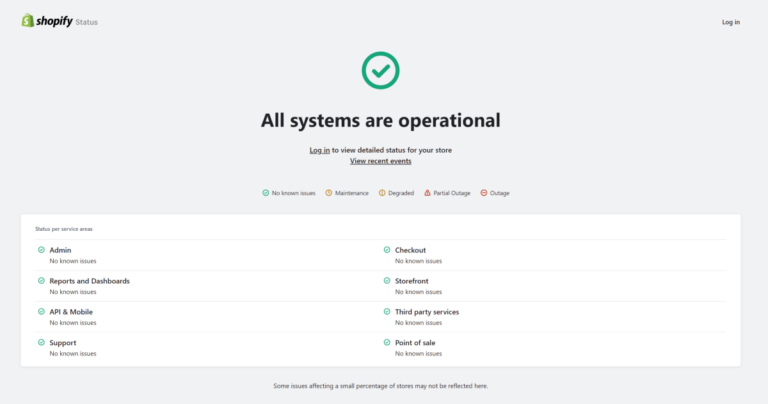
Task: Select the Third party services name
Action: [x=427, y=311]
